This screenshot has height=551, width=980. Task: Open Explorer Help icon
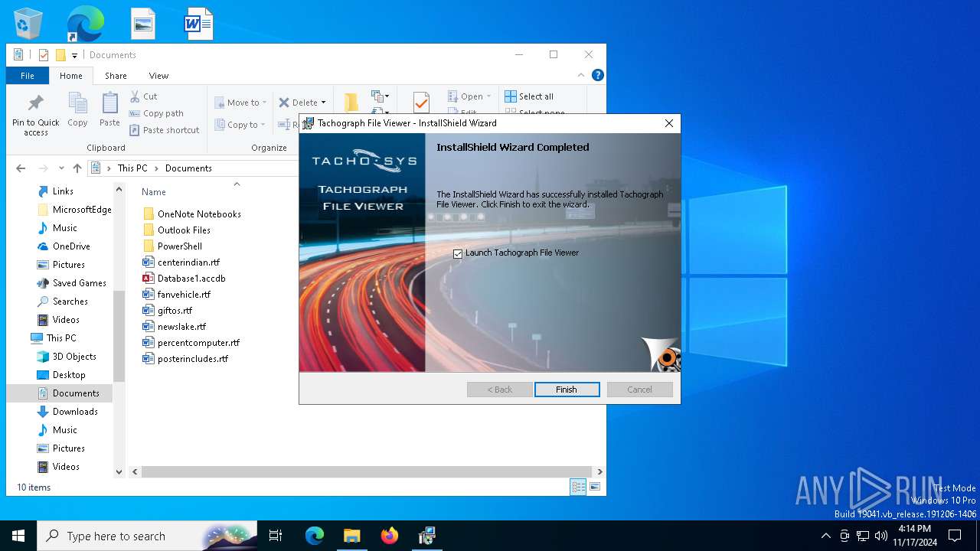(x=598, y=75)
